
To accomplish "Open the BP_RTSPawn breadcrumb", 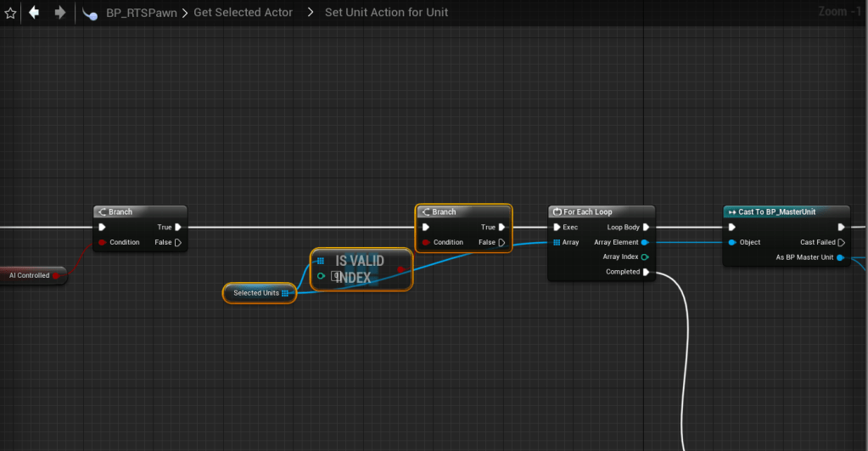I will pyautogui.click(x=141, y=13).
